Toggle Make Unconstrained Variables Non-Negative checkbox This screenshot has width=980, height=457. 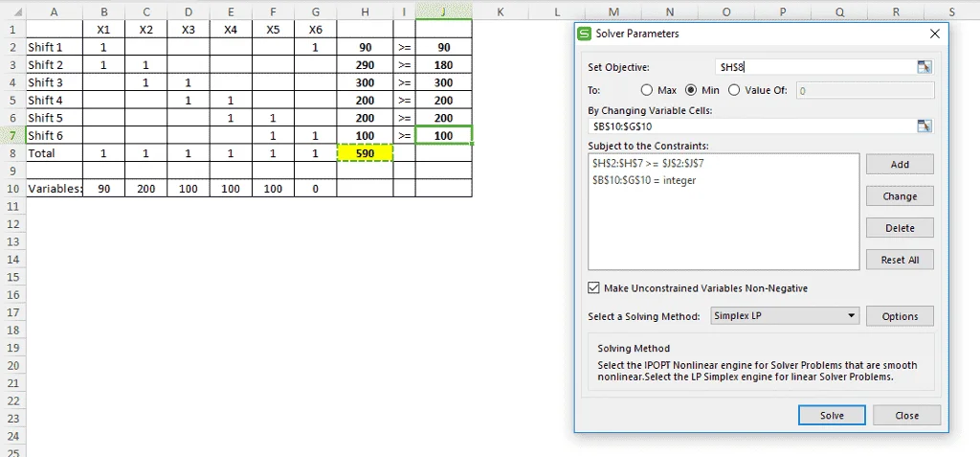click(593, 288)
